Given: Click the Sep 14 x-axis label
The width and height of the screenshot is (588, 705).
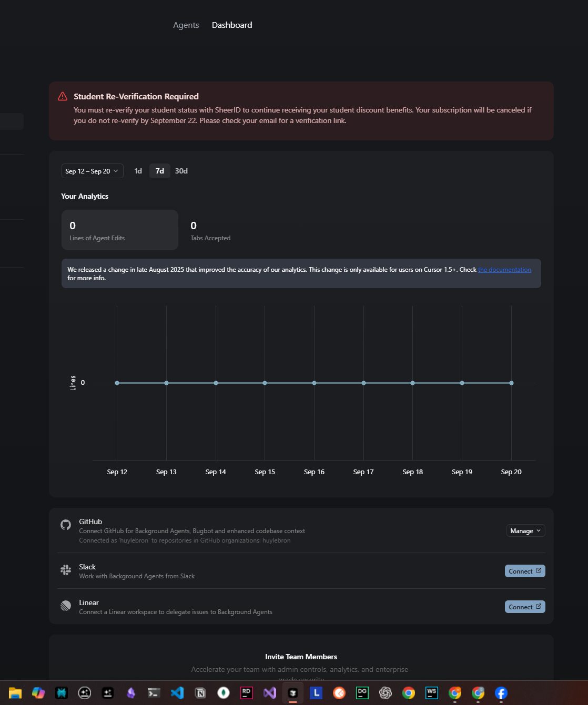Looking at the screenshot, I should click(x=216, y=472).
